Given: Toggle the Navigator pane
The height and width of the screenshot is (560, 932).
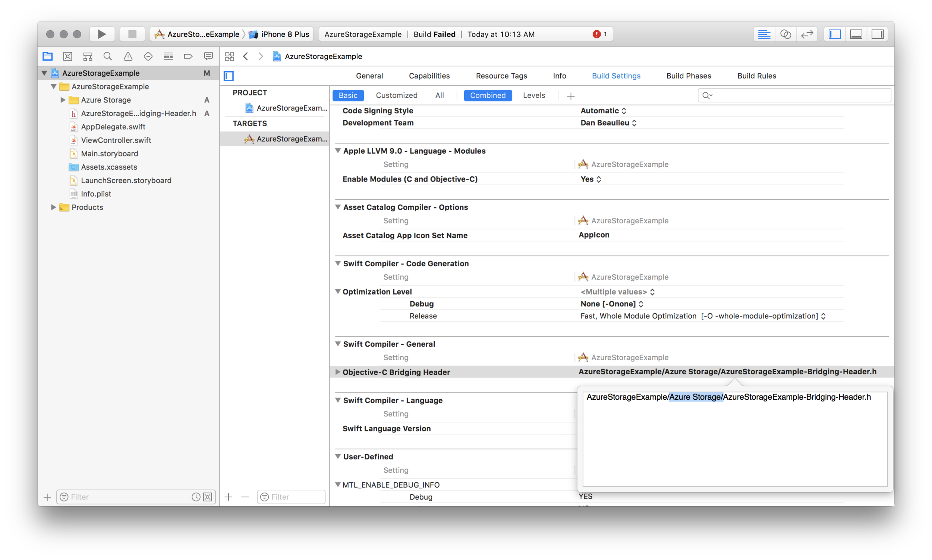Looking at the screenshot, I should [834, 34].
